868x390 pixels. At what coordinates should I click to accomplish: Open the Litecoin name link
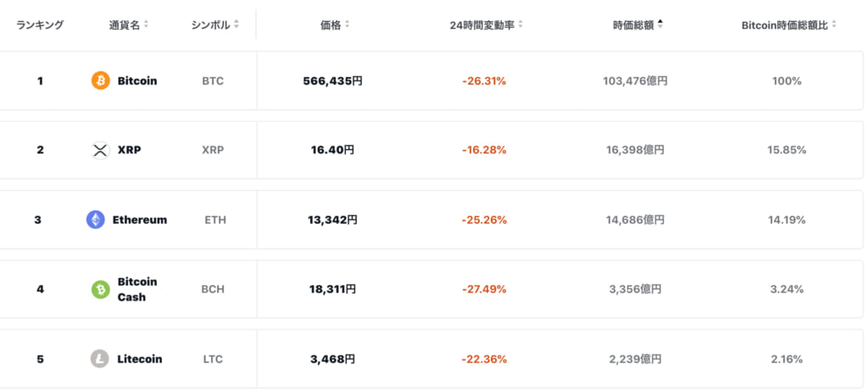pos(140,359)
